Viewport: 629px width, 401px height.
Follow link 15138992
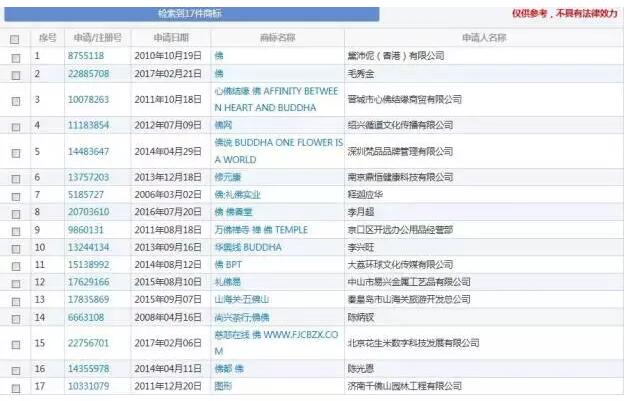[x=88, y=265]
